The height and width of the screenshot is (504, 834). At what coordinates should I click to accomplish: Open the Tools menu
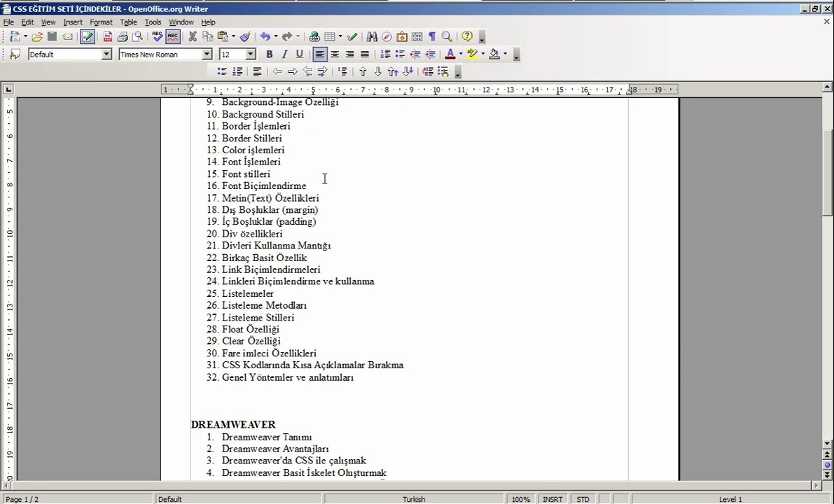pyautogui.click(x=153, y=22)
